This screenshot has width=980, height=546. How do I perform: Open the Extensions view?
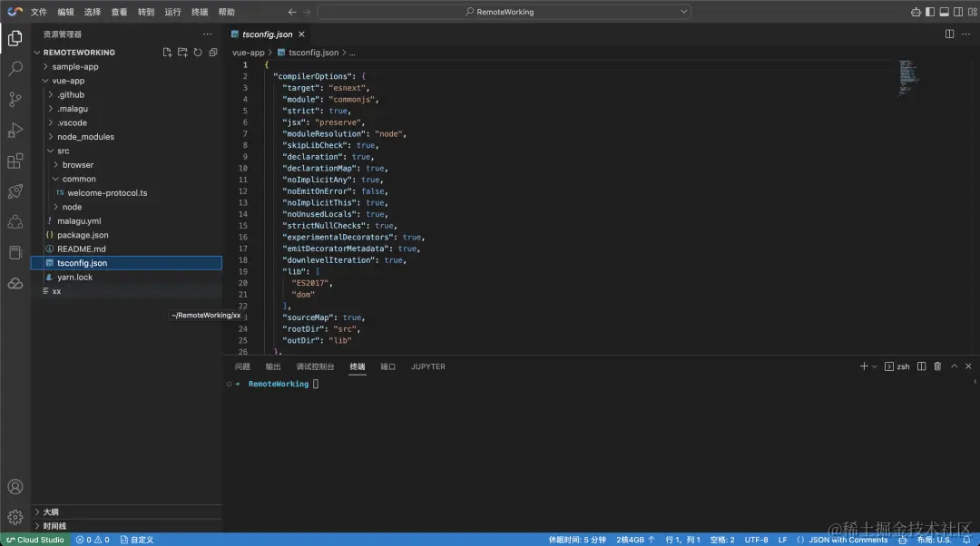pos(15,161)
